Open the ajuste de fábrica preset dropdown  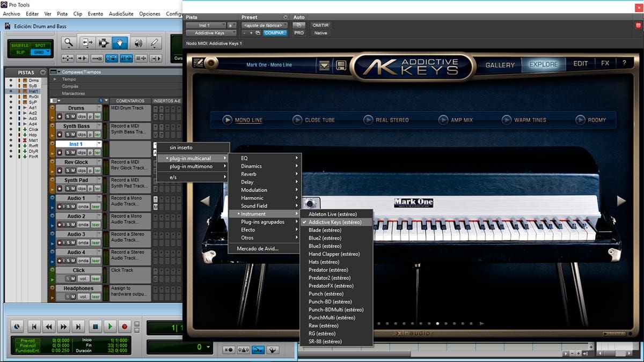(265, 25)
